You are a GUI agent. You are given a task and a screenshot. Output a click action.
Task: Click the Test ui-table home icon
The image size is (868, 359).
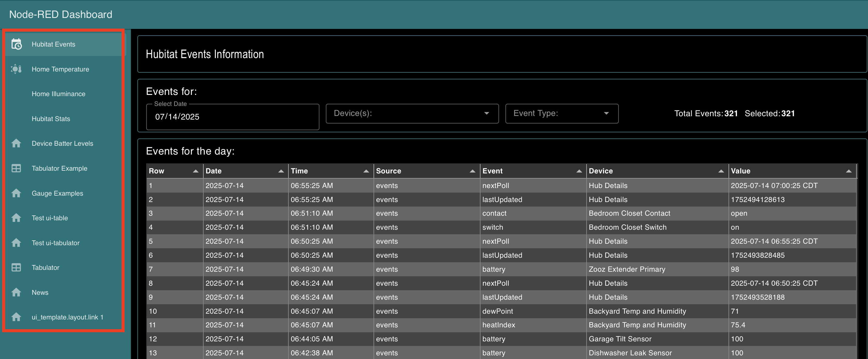click(16, 218)
